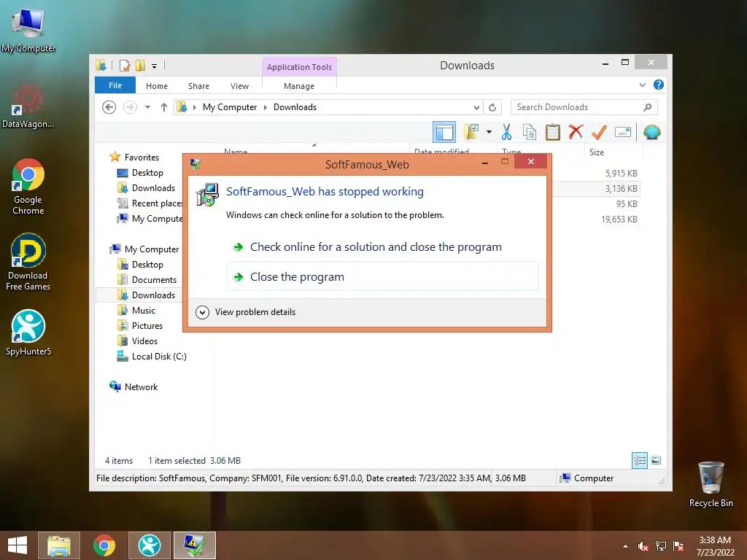Image resolution: width=747 pixels, height=560 pixels.
Task: Click Downloads in the address breadcrumb
Action: pyautogui.click(x=295, y=107)
